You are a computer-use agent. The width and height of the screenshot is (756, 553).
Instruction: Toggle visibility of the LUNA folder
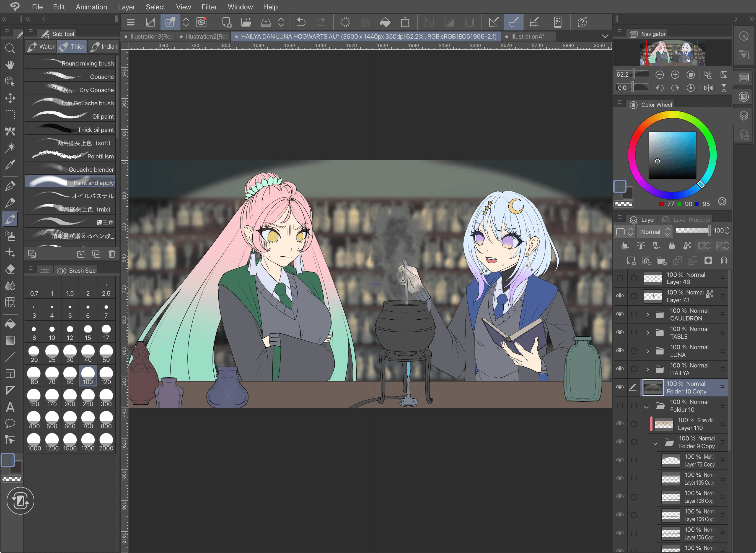click(x=620, y=351)
